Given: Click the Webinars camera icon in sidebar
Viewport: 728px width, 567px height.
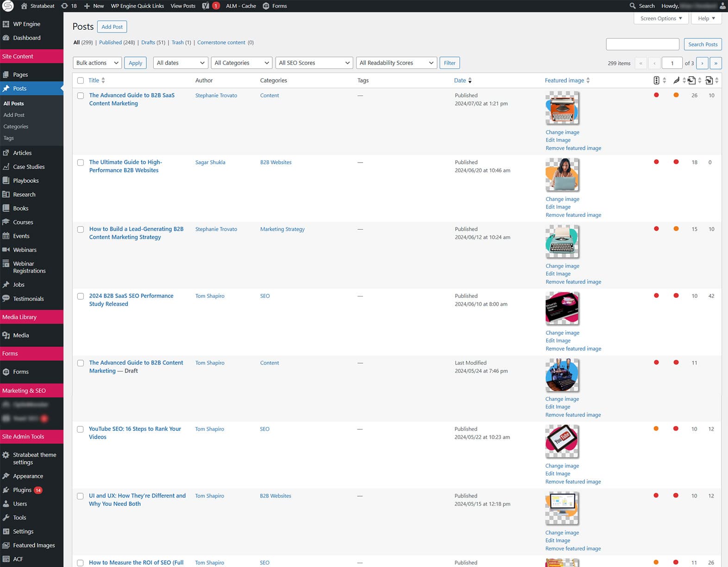Looking at the screenshot, I should point(6,250).
